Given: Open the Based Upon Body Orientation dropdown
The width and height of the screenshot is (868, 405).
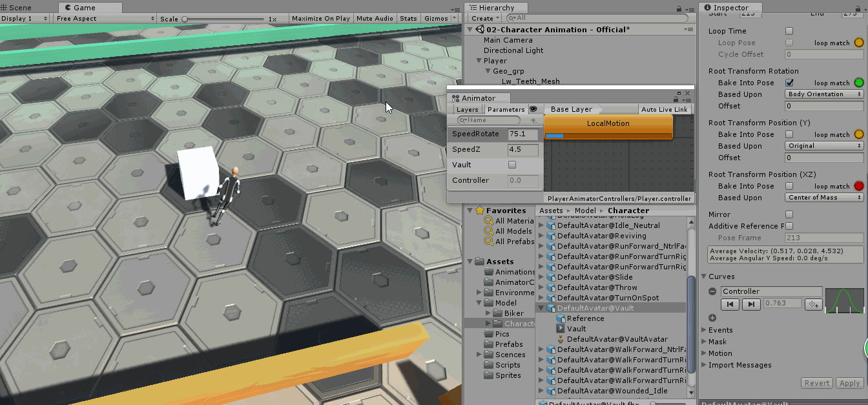Looking at the screenshot, I should (825, 94).
